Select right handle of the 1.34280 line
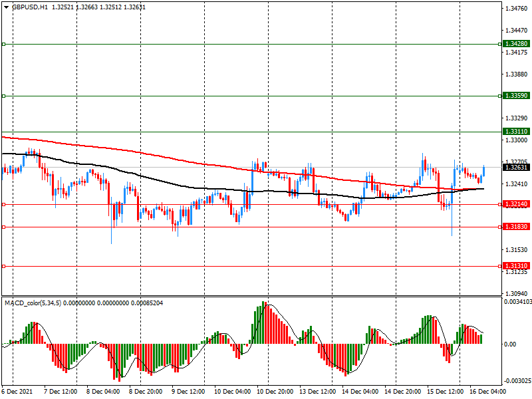The width and height of the screenshot is (532, 399). [500, 44]
